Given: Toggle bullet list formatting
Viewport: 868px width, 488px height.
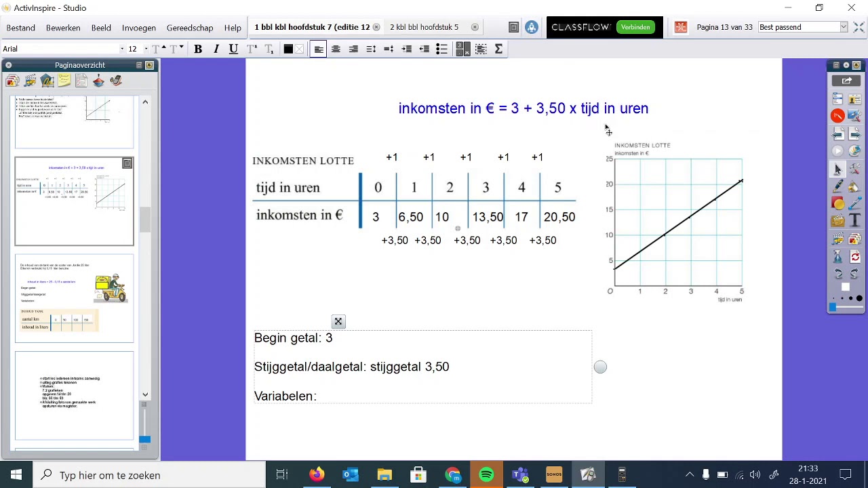Looking at the screenshot, I should click(x=441, y=49).
